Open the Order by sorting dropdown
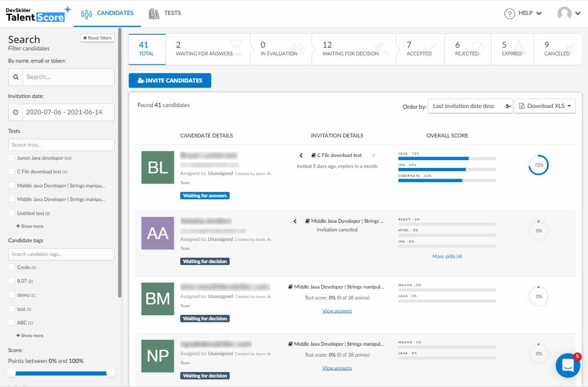The width and height of the screenshot is (588, 387). coord(470,106)
